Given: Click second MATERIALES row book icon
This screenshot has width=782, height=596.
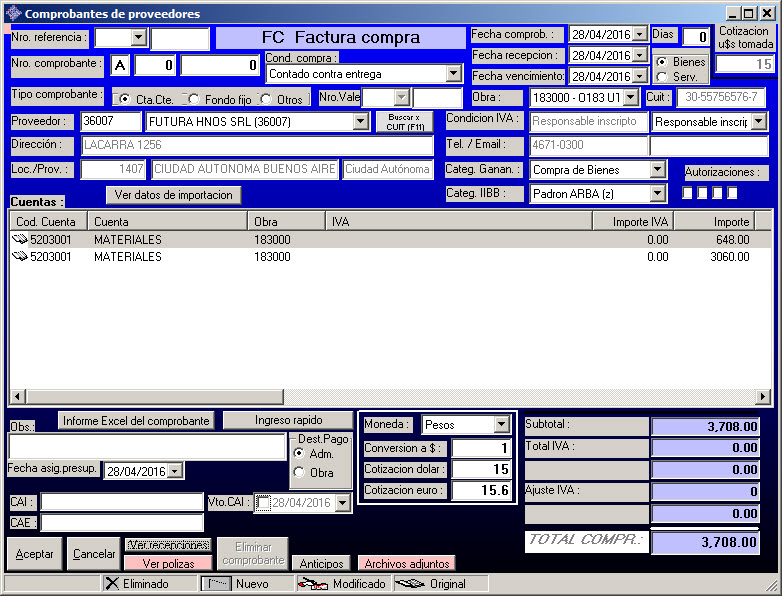Looking at the screenshot, I should click(x=21, y=257).
